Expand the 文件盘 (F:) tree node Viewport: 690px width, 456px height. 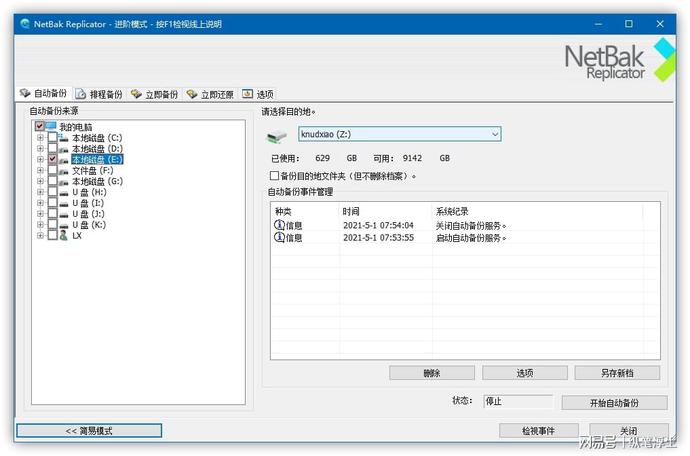click(x=40, y=170)
